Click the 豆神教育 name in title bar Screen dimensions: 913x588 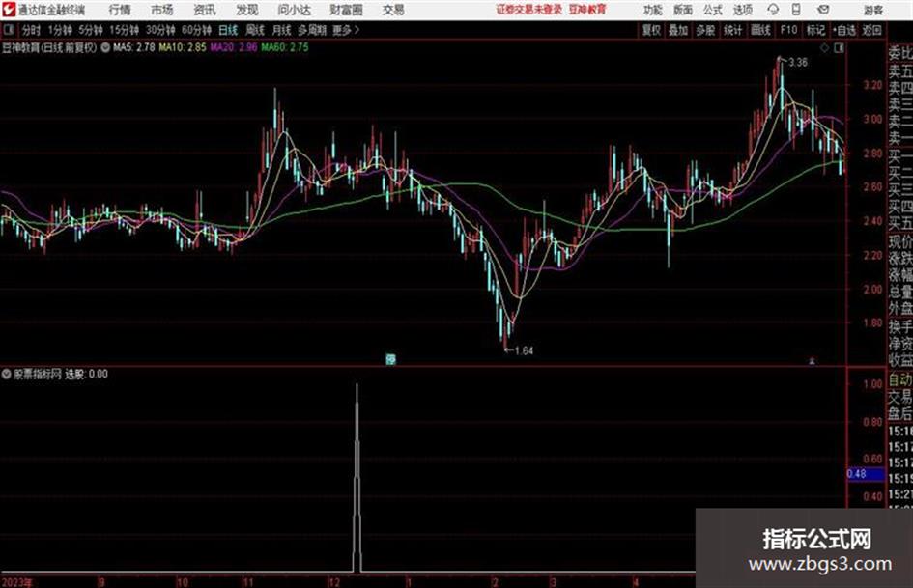[x=587, y=10]
